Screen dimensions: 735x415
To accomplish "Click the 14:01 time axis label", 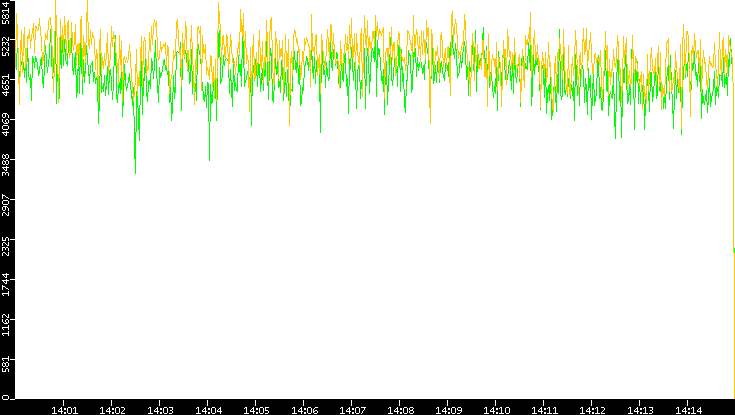I will [x=64, y=410].
